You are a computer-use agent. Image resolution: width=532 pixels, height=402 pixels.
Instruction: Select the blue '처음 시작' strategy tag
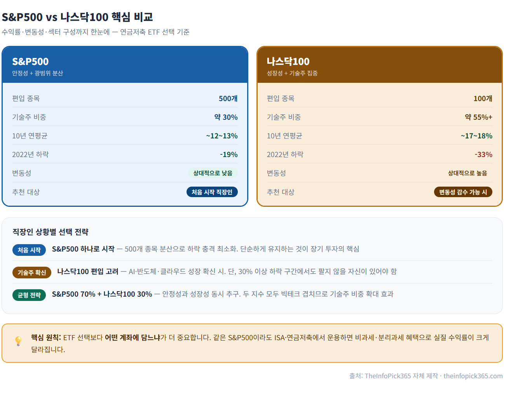click(x=29, y=250)
